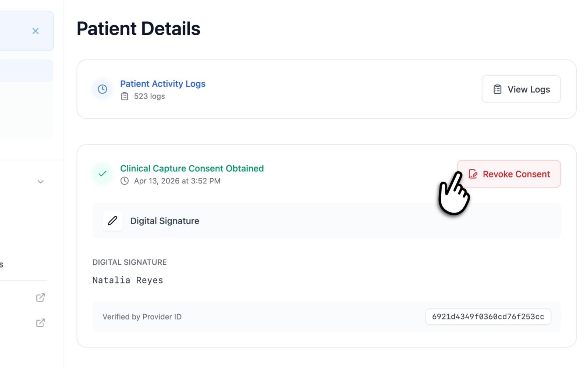Image resolution: width=588 pixels, height=368 pixels.
Task: Select the Provider ID code value
Action: [488, 317]
